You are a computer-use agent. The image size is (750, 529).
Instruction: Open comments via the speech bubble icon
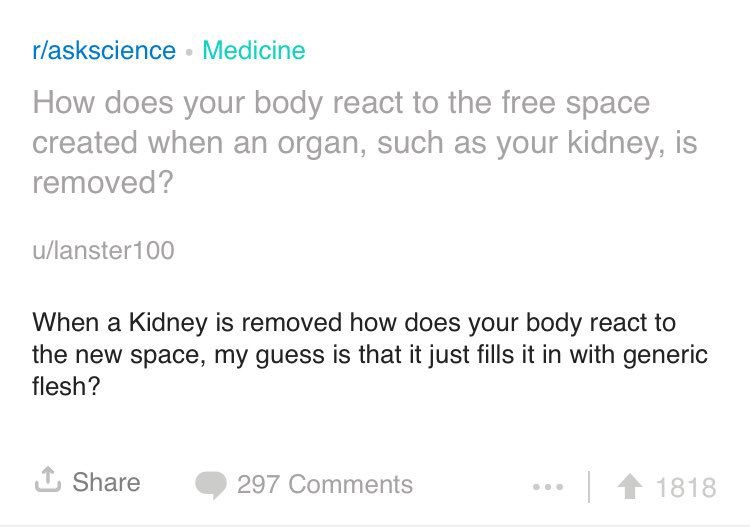click(211, 485)
